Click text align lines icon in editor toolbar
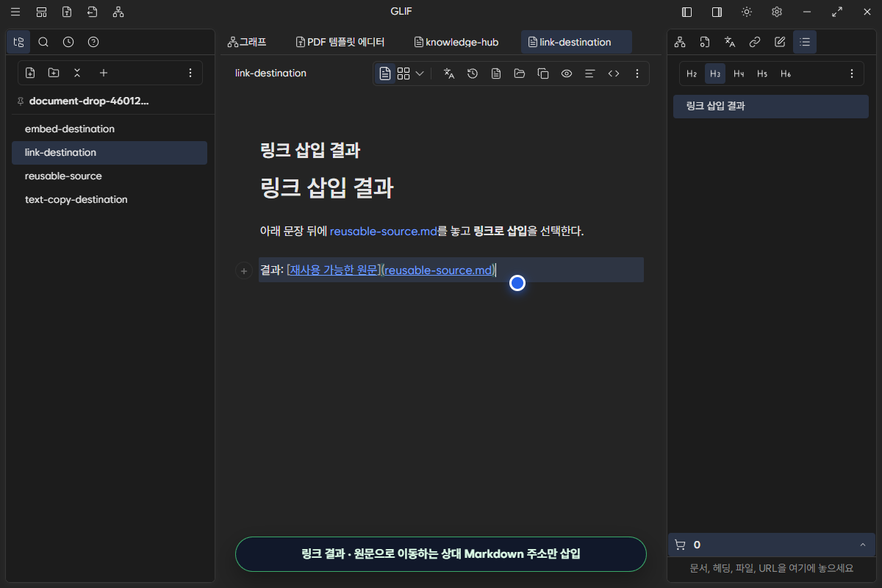The width and height of the screenshot is (882, 588). click(589, 73)
